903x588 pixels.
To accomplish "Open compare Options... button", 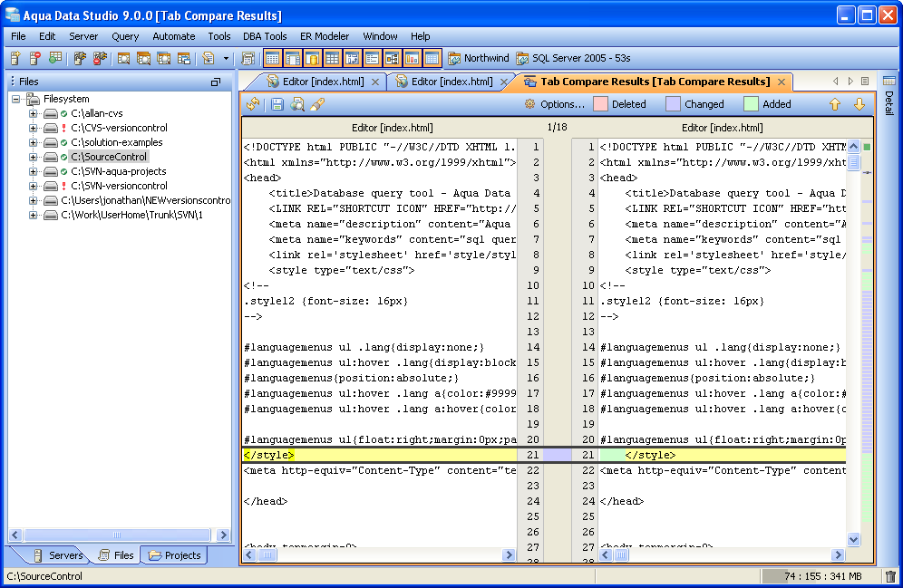I will click(555, 104).
